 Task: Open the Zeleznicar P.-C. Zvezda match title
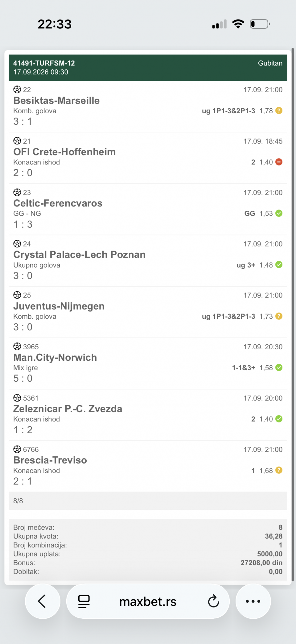coord(68,409)
